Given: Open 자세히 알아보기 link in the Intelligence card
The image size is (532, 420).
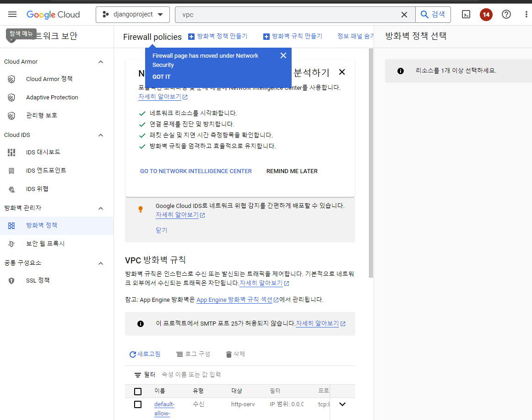Looking at the screenshot, I should click(x=163, y=97).
